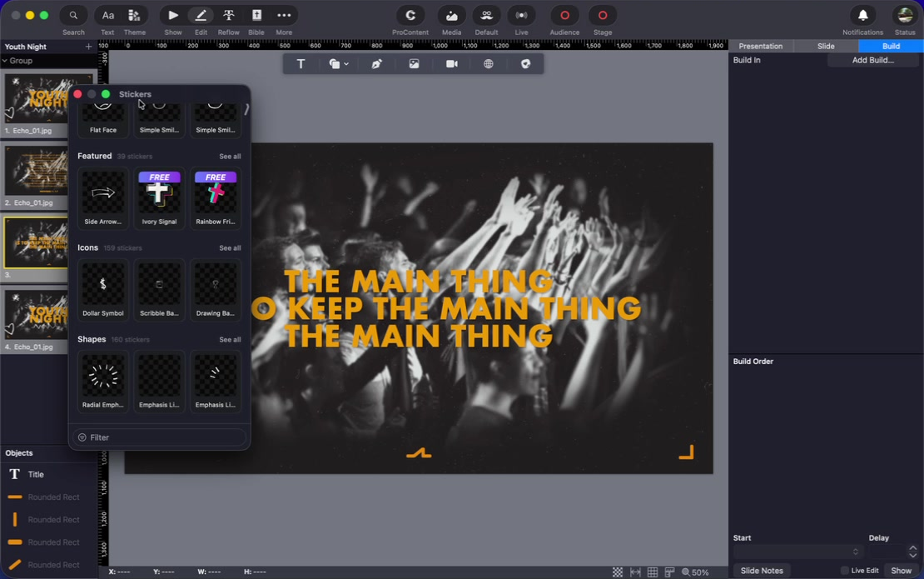Select the Radial Emphasis sticker
924x579 pixels.
click(x=103, y=381)
